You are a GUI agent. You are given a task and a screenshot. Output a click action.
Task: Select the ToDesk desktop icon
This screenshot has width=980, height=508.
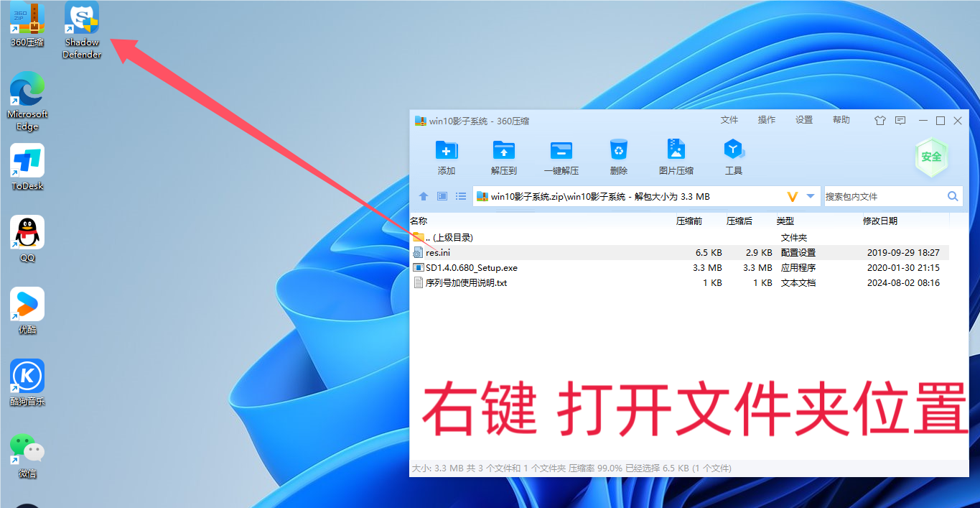27,167
